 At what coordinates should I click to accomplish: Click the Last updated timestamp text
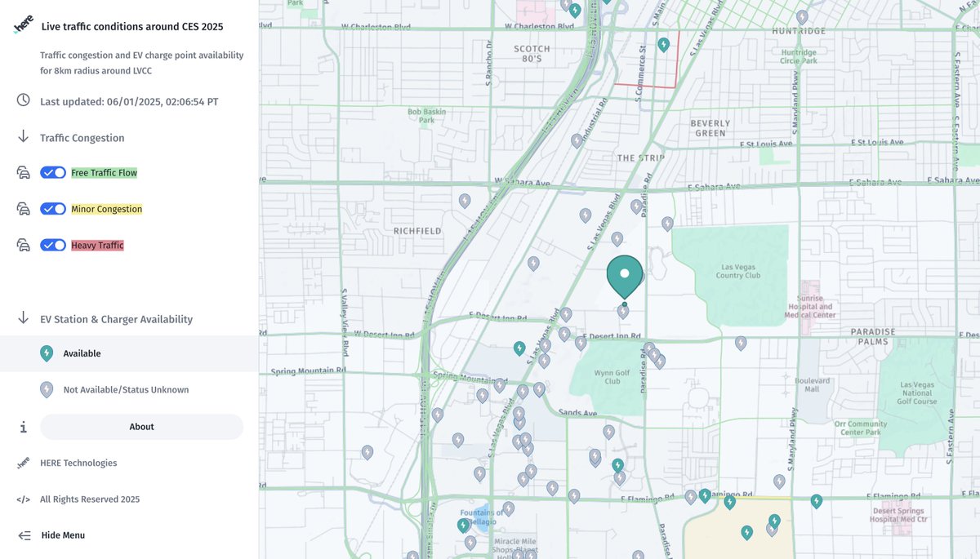[129, 101]
